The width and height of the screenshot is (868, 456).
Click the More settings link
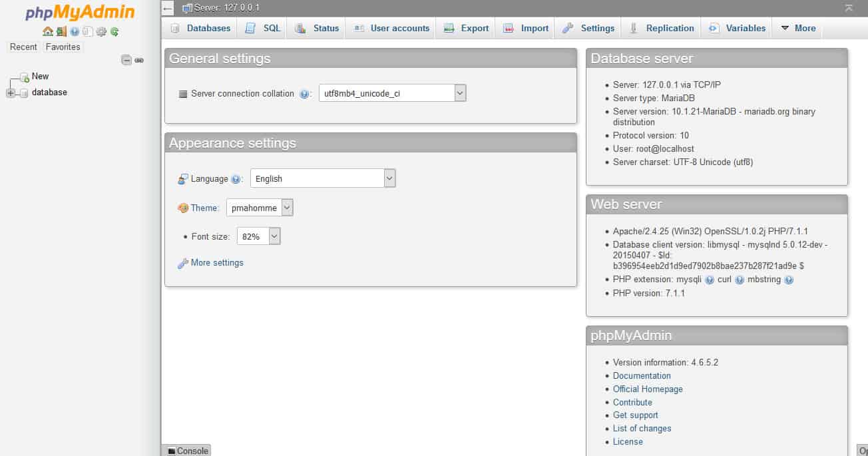coord(217,263)
